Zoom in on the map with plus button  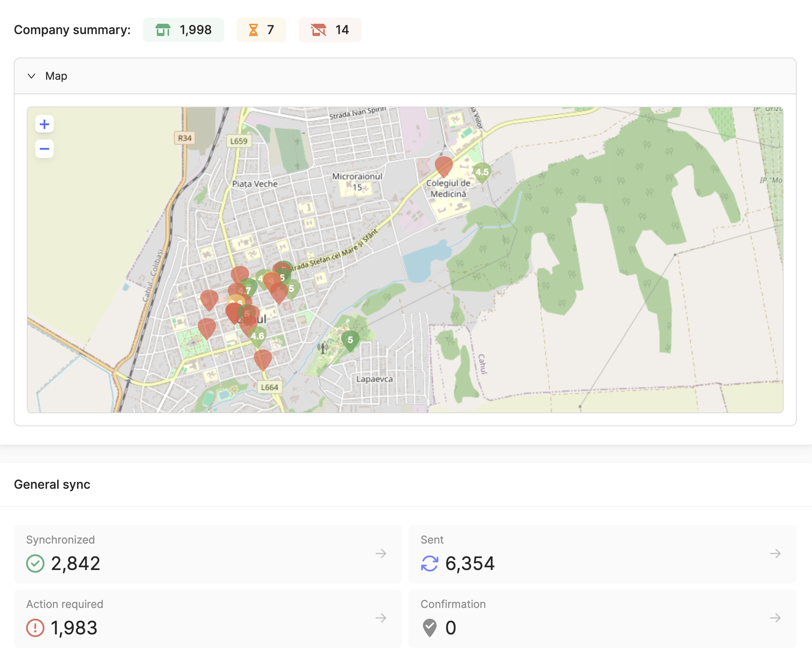44,124
